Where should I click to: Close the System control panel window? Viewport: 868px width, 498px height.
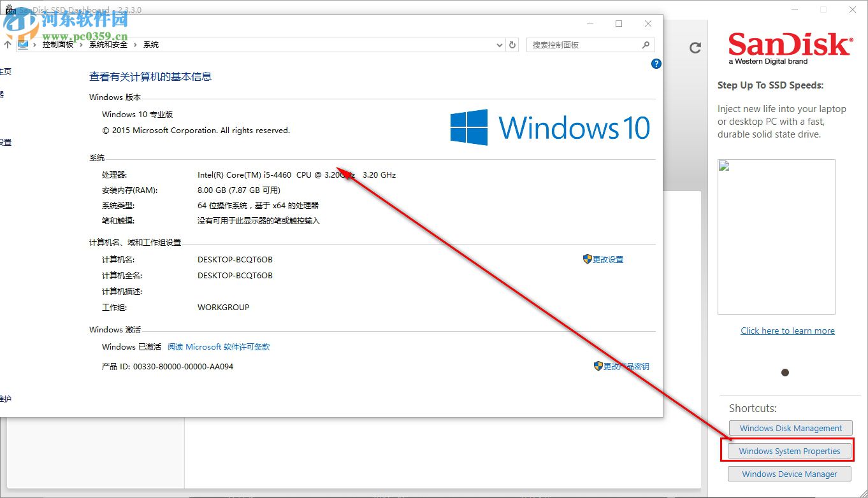coord(647,24)
